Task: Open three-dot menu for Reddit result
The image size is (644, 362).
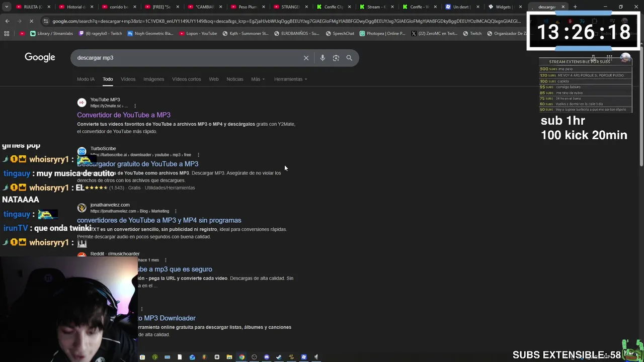Action: pyautogui.click(x=165, y=260)
